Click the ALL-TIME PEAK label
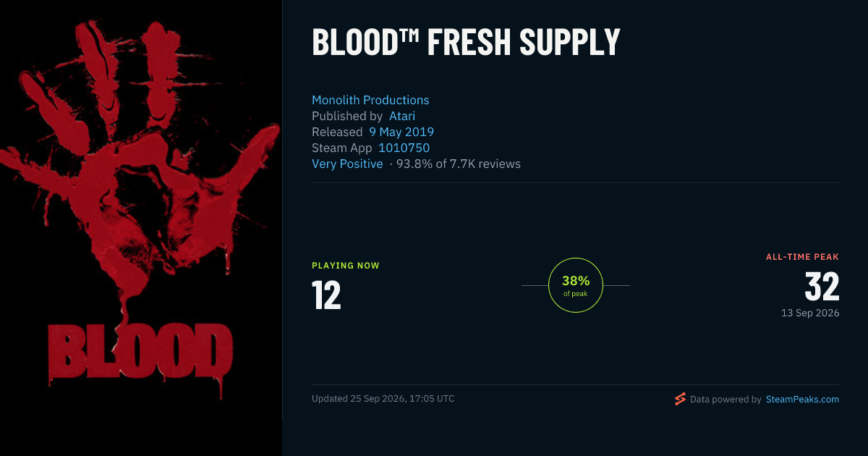 tap(803, 257)
